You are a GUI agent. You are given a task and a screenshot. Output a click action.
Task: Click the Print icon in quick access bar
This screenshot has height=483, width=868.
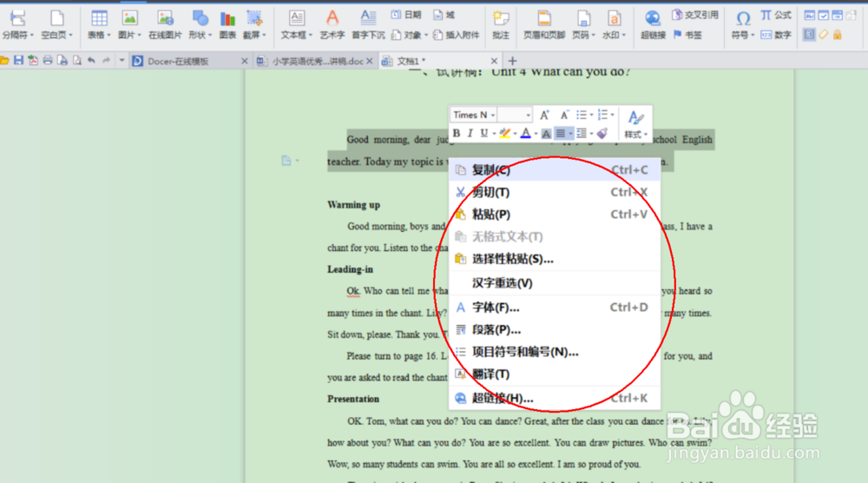[x=48, y=61]
